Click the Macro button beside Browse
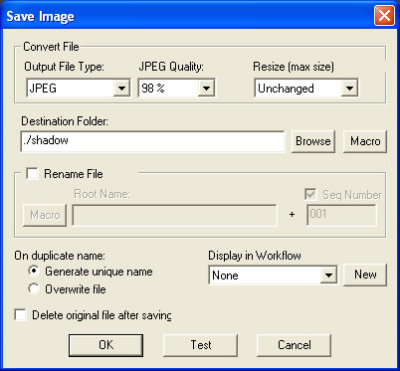 (x=365, y=141)
